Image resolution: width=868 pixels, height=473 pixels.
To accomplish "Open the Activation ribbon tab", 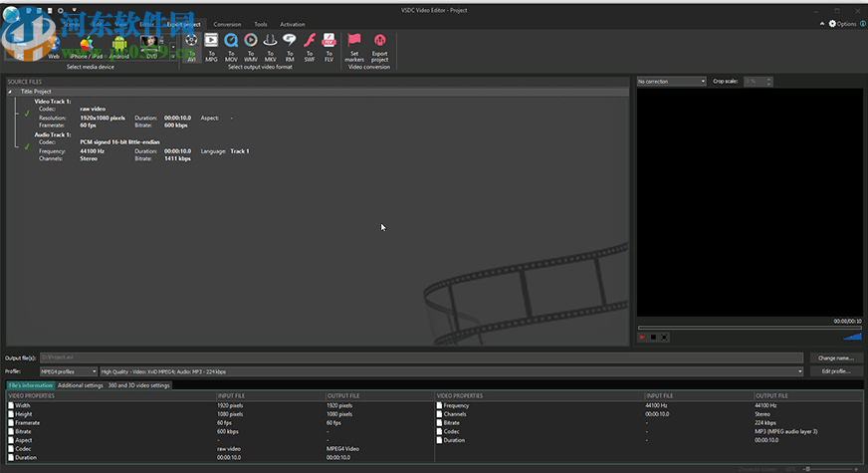I will (x=293, y=24).
